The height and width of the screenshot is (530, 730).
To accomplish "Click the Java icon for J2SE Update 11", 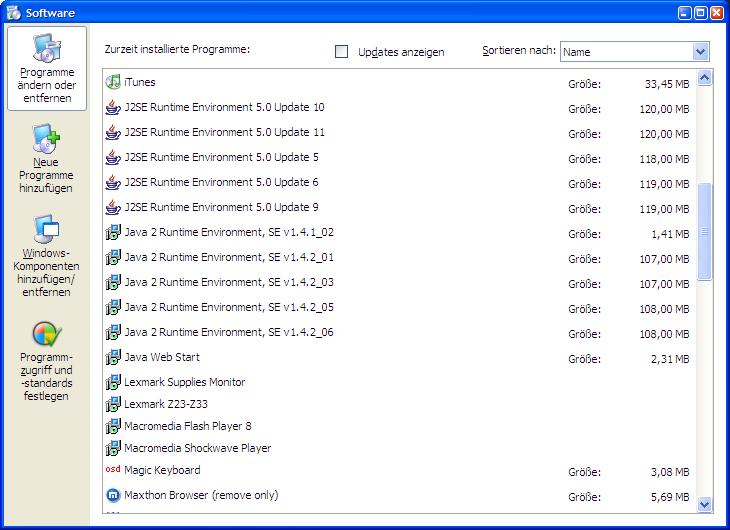I will coord(113,132).
